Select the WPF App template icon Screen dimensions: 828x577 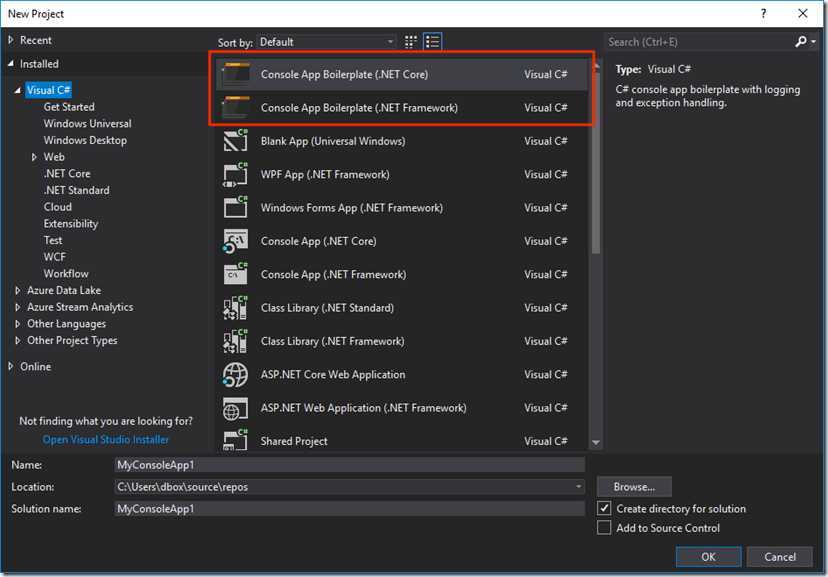[x=235, y=174]
